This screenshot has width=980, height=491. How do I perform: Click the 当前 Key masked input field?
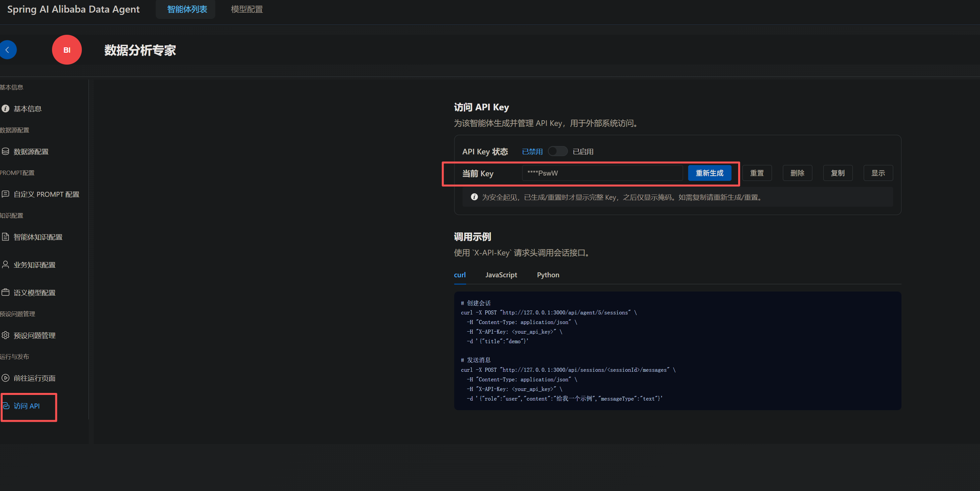[x=602, y=173]
